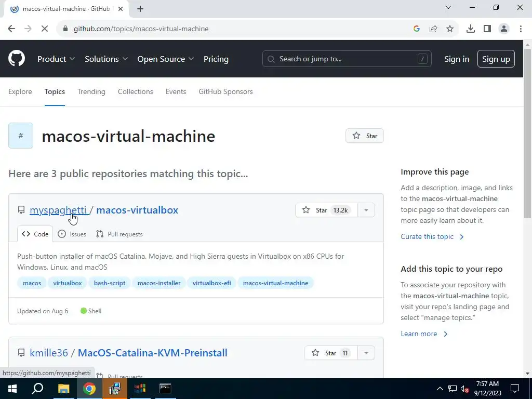This screenshot has height=399, width=532.
Task: Click the Learn more link
Action: (x=424, y=334)
